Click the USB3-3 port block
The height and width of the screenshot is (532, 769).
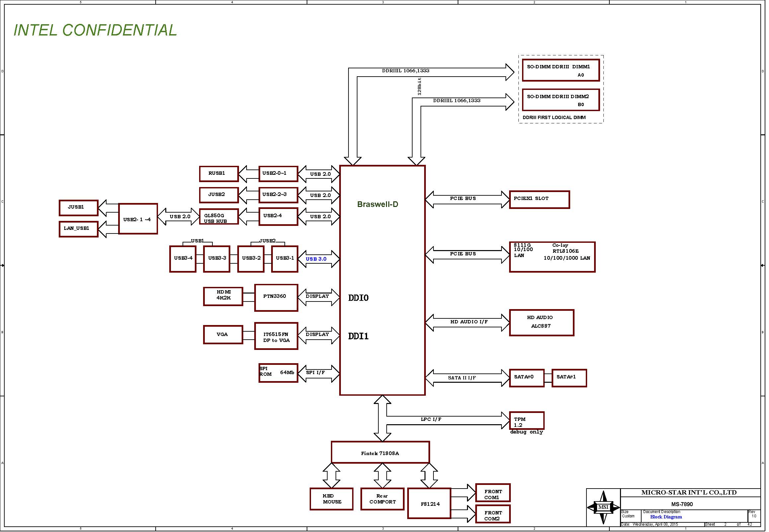217,259
